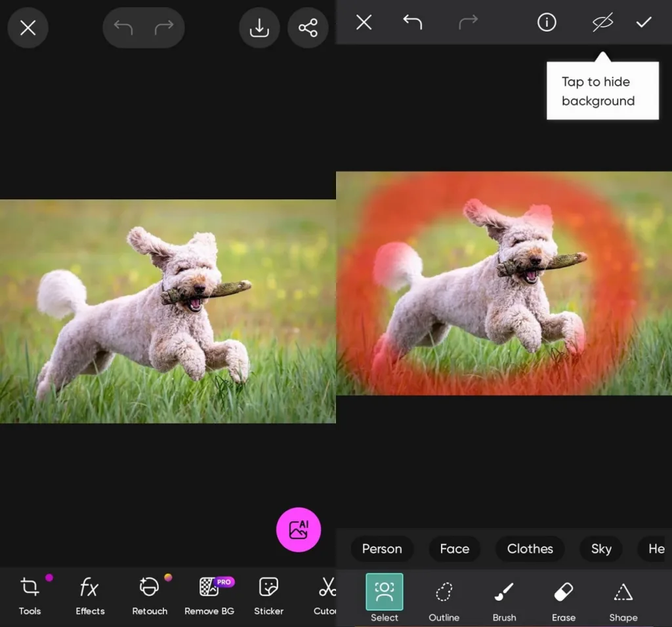
Task: Activate the Select tool tab
Action: point(385,598)
